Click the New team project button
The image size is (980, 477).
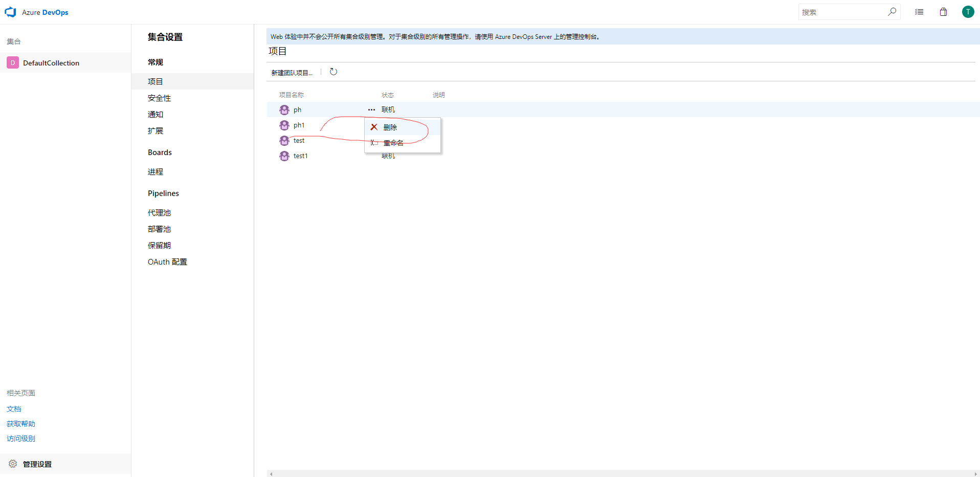point(292,73)
